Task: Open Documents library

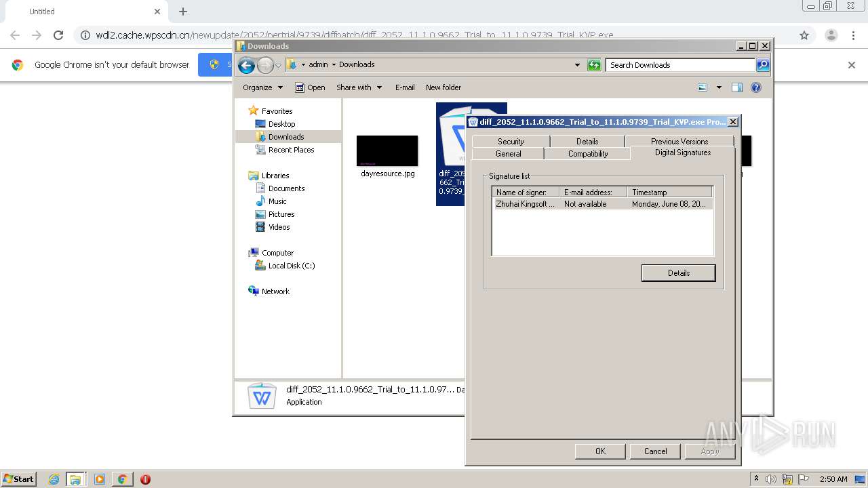Action: [286, 188]
